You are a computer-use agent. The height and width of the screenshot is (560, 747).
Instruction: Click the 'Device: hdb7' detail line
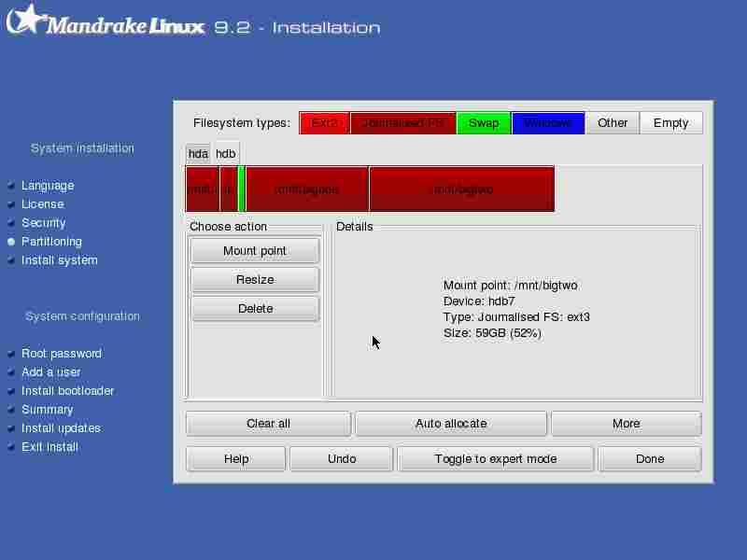[x=479, y=301]
